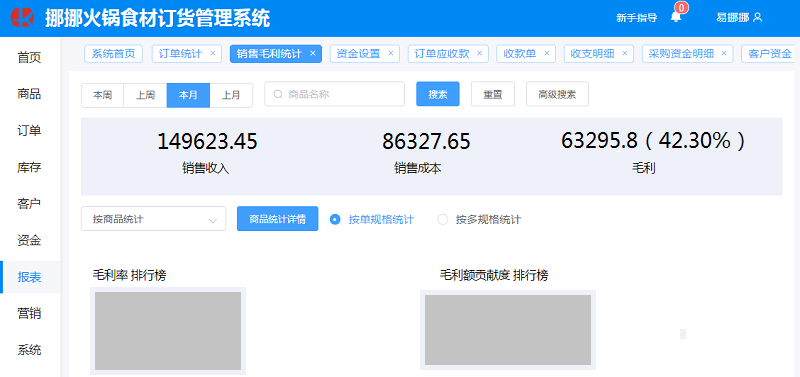Open the 高级搜索 advanced search panel
This screenshot has width=800, height=377.
557,94
